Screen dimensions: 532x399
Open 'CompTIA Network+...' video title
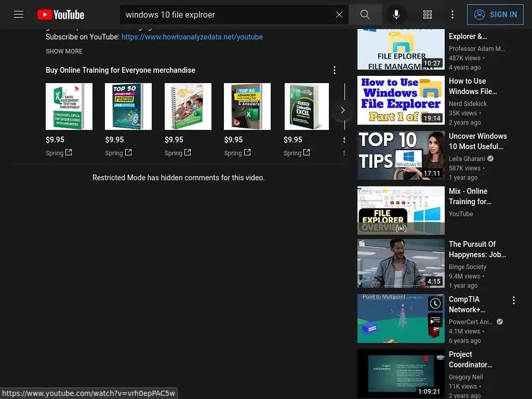[467, 304]
